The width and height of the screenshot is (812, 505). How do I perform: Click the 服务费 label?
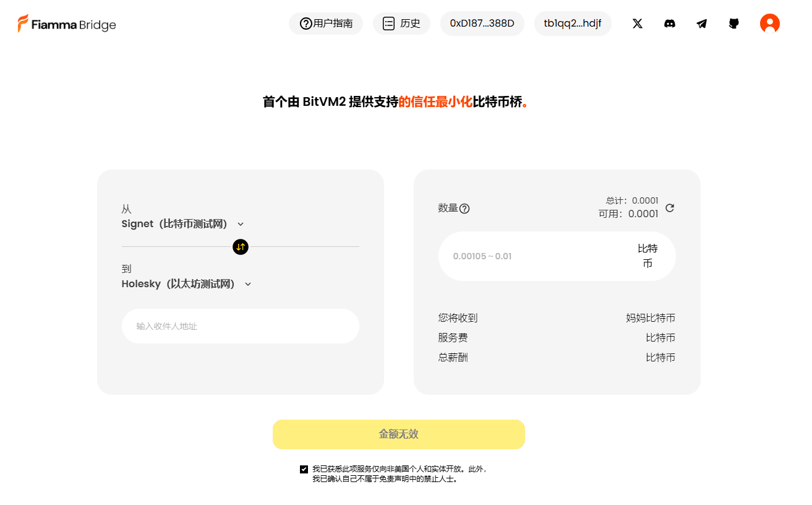pos(453,338)
